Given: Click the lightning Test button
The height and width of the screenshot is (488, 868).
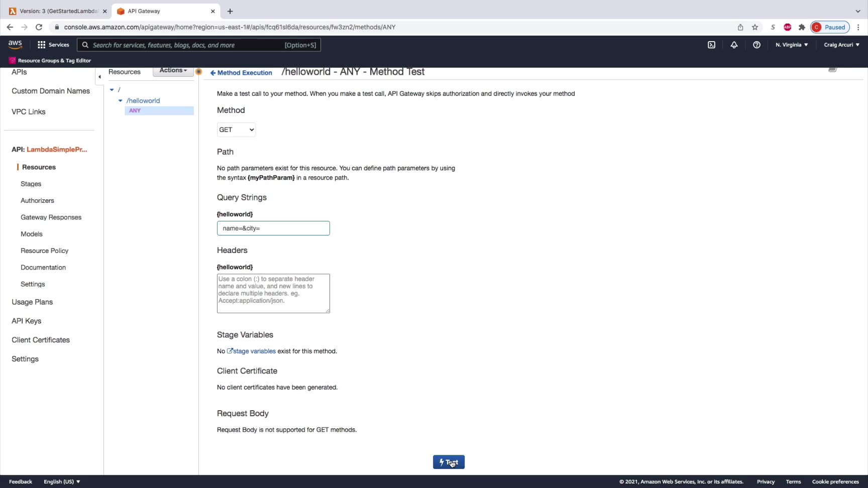Looking at the screenshot, I should pos(449,462).
